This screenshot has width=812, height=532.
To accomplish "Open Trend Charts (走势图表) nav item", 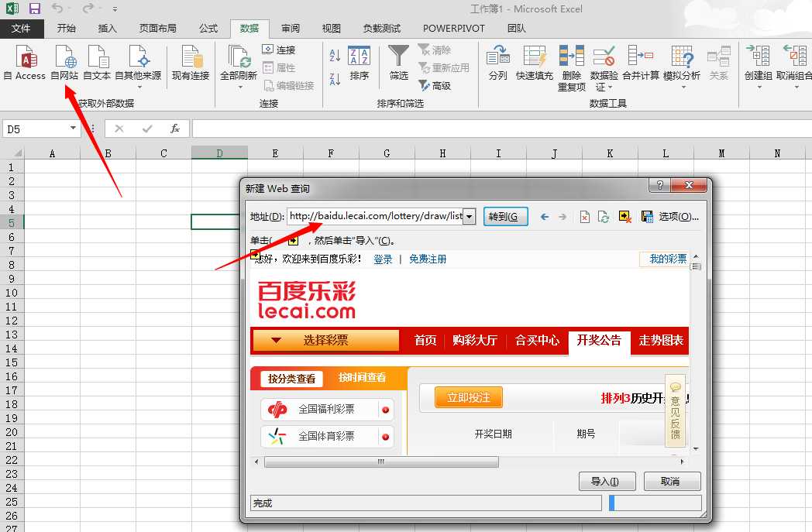I will [x=661, y=341].
